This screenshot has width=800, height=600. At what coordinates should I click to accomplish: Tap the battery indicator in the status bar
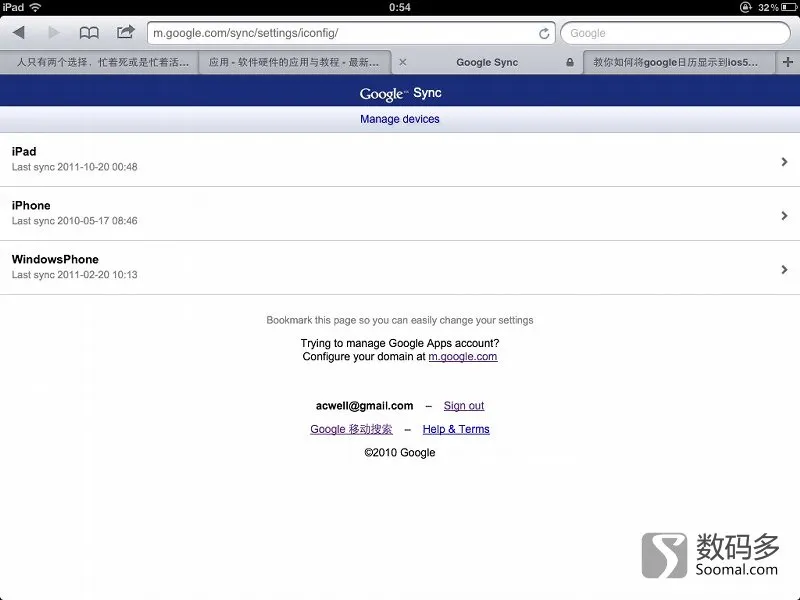click(x=789, y=7)
